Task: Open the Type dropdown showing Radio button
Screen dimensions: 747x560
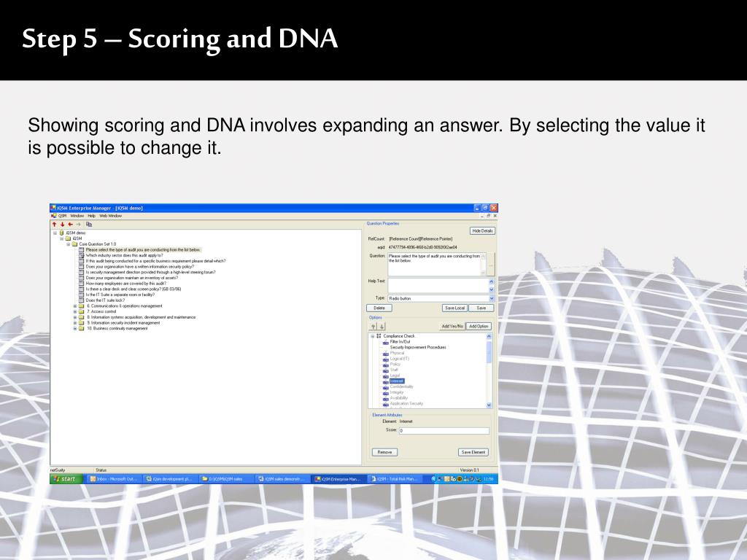Action: (492, 298)
